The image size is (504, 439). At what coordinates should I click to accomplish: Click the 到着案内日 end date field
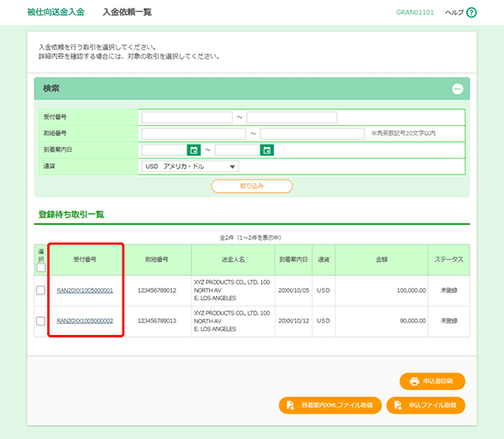coord(237,150)
